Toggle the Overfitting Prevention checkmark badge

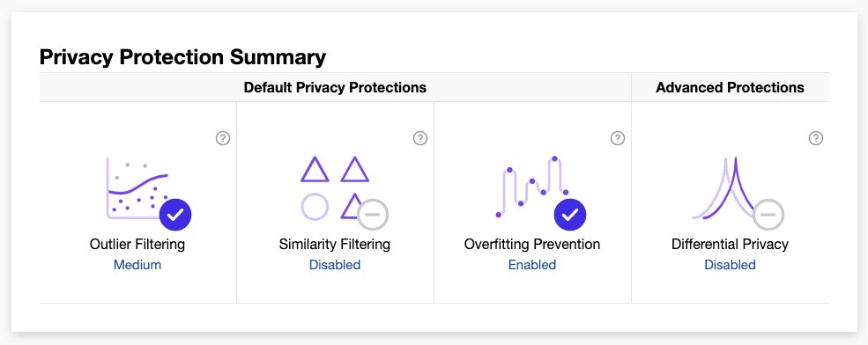click(x=570, y=215)
